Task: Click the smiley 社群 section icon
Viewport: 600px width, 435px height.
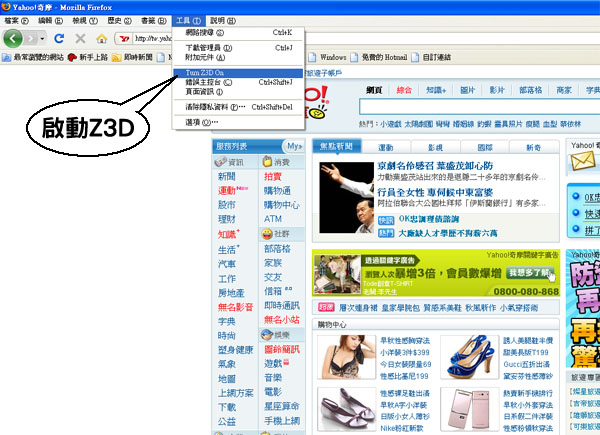Action: [267, 234]
